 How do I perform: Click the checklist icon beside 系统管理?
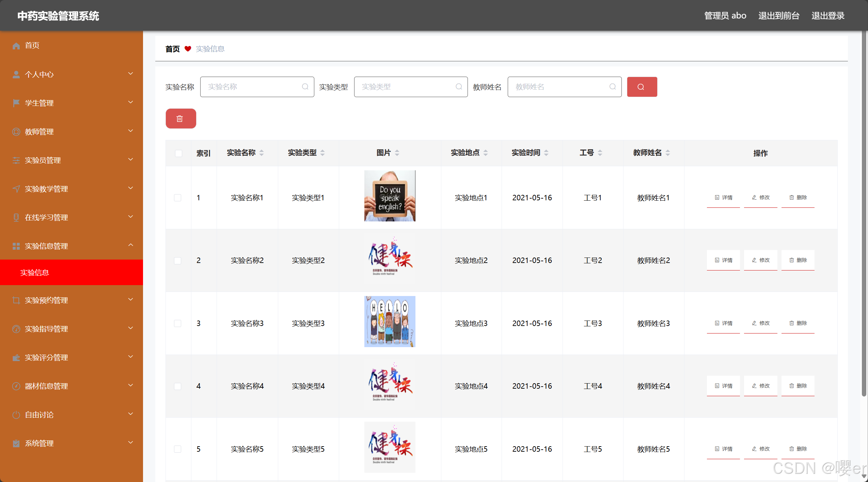16,444
